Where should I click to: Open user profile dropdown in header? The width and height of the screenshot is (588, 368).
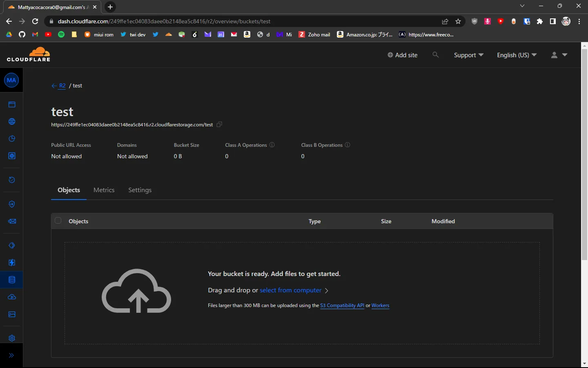[559, 55]
